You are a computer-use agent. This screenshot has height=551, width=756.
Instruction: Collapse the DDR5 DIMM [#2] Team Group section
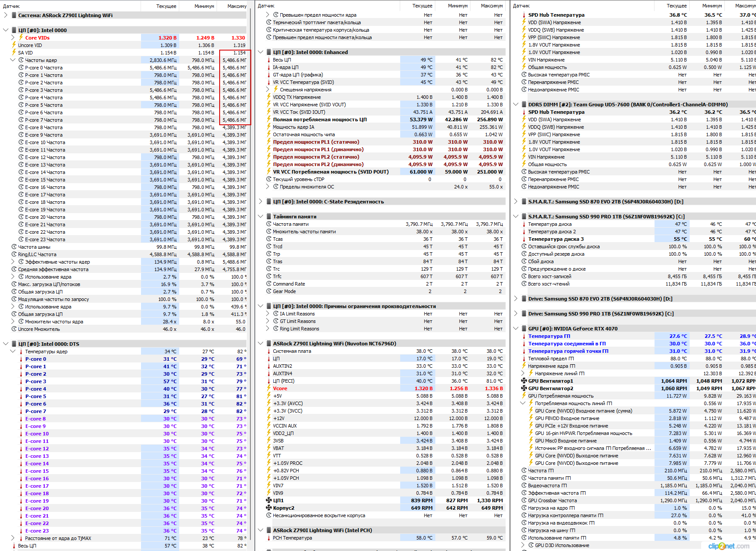click(516, 104)
